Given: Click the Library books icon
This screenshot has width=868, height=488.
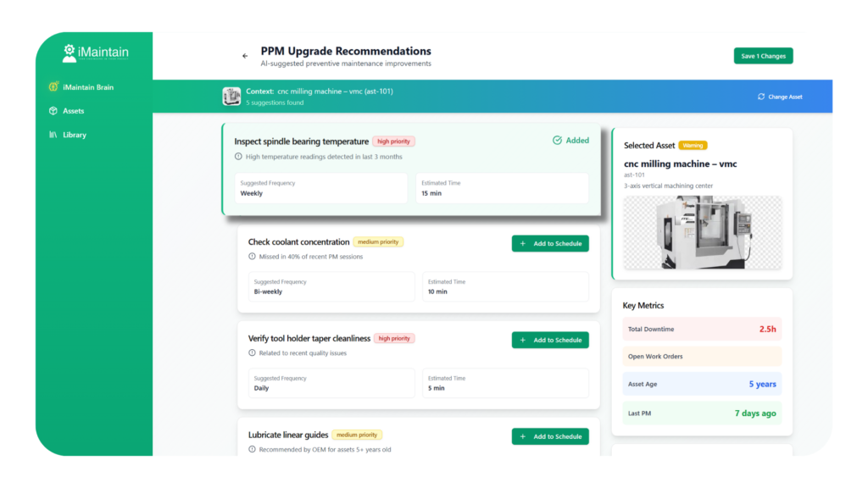Looking at the screenshot, I should click(53, 135).
